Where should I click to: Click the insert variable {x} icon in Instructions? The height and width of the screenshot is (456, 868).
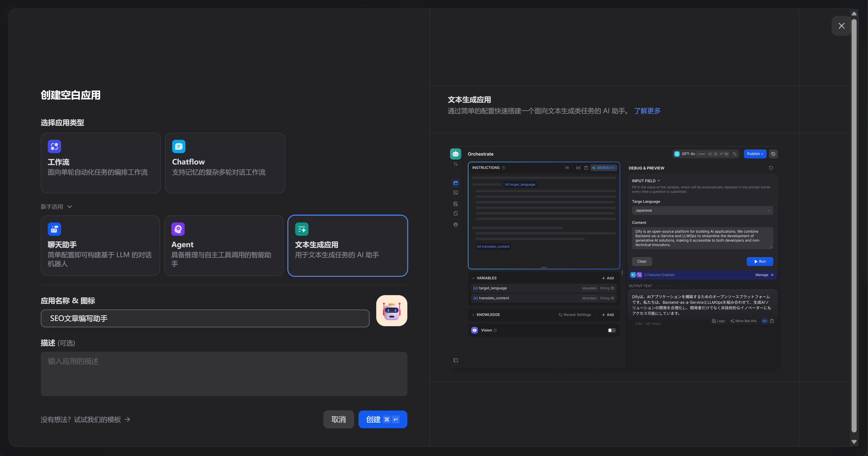pyautogui.click(x=578, y=168)
